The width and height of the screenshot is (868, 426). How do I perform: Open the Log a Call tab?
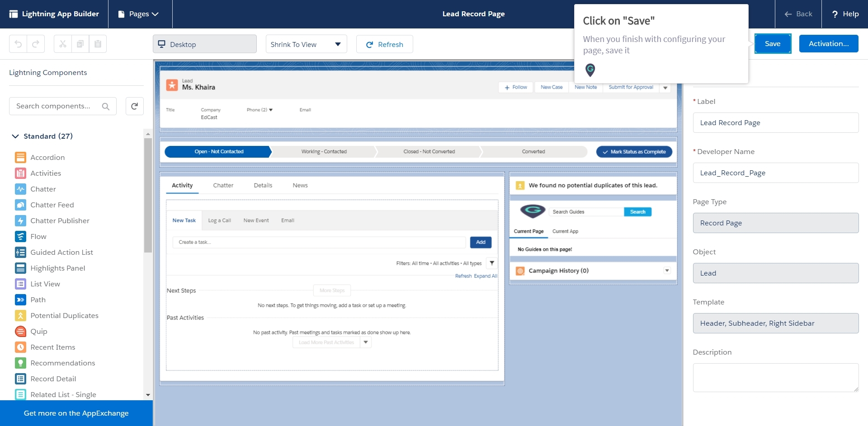[219, 220]
